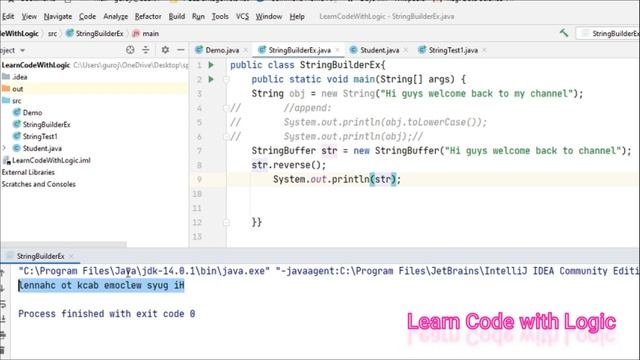The image size is (640, 360).
Task: Hide the Project panel with minus icon
Action: coord(181,50)
